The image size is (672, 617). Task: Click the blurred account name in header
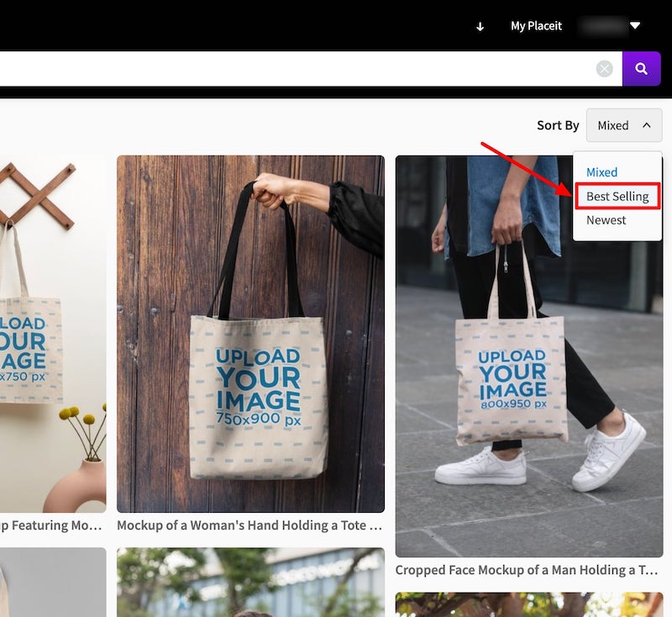click(x=601, y=26)
